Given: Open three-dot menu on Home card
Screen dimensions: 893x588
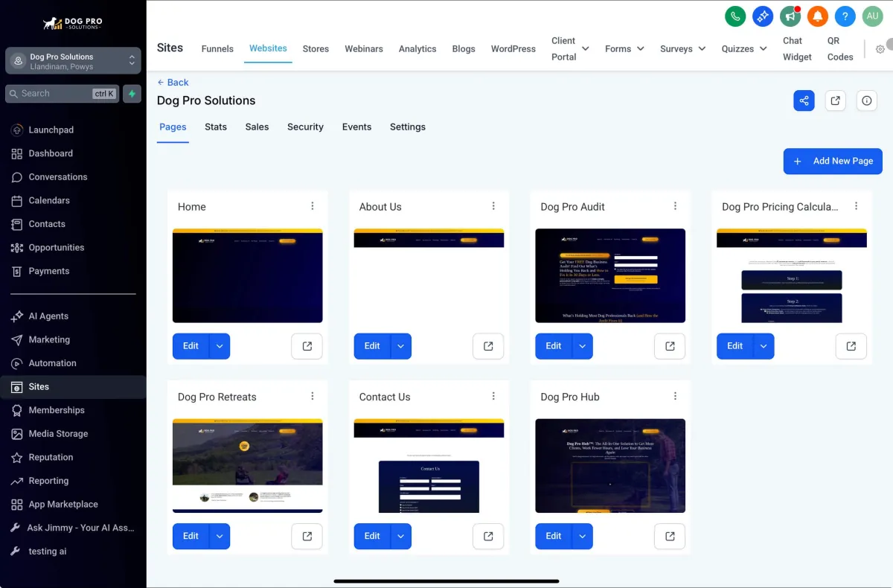Looking at the screenshot, I should (313, 206).
